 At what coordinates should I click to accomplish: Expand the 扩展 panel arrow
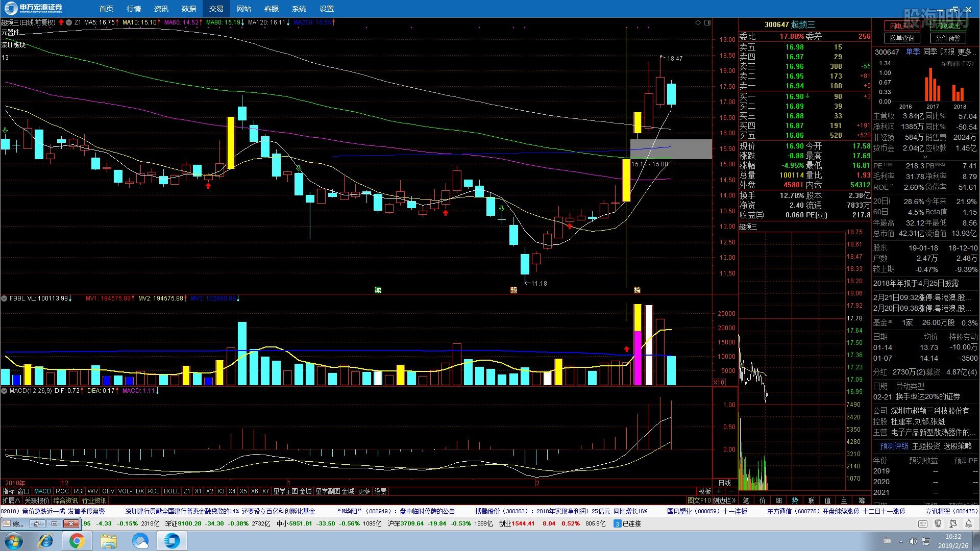tap(11, 500)
